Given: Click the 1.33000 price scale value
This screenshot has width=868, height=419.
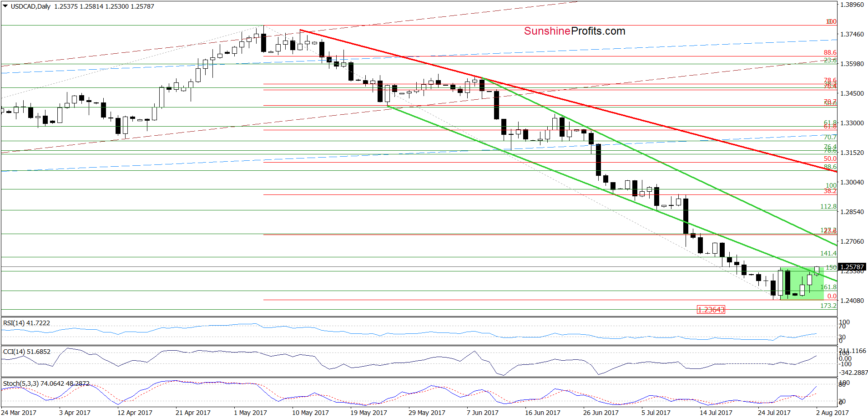Looking at the screenshot, I should click(x=852, y=123).
